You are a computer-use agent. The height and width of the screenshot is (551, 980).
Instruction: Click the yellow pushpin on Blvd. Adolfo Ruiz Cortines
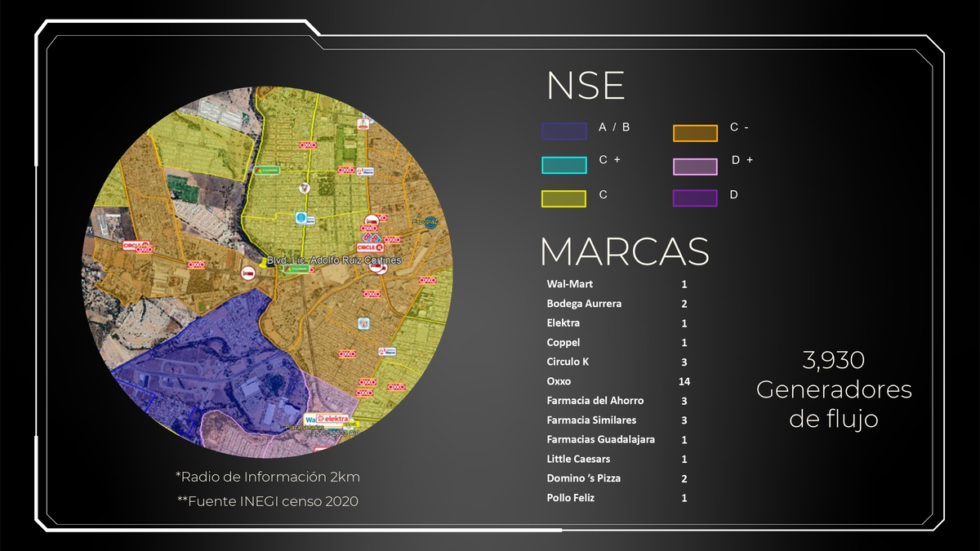[262, 262]
